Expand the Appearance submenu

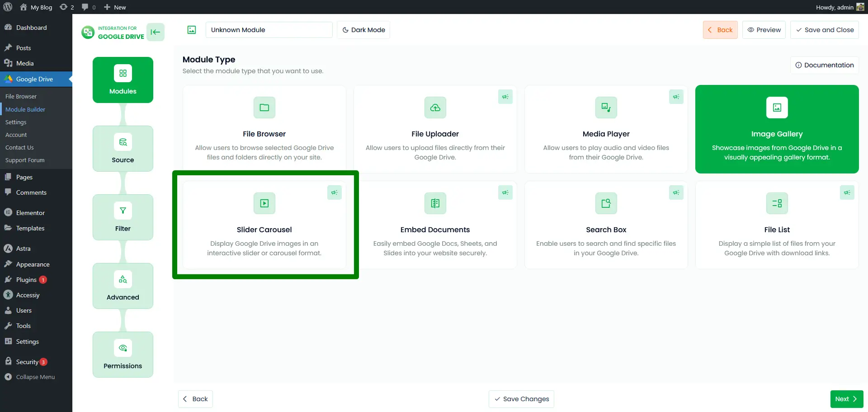pos(33,264)
